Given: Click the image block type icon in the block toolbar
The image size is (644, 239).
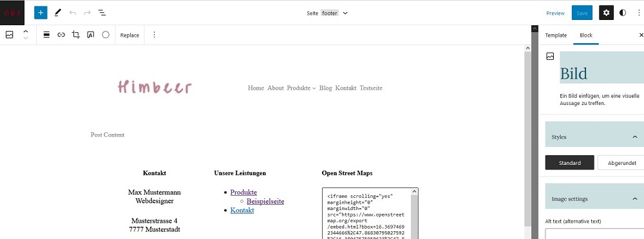Looking at the screenshot, I should coord(10,35).
